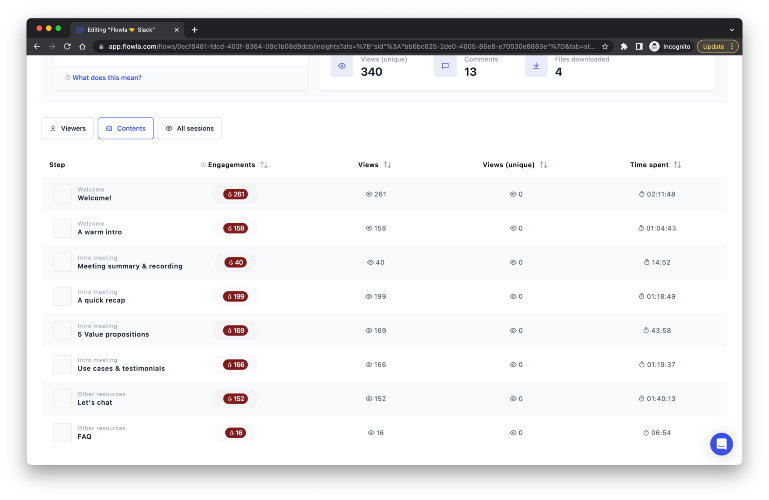The height and width of the screenshot is (500, 769).
Task: Click the Meeting summary & recording thumbnail
Action: [62, 262]
